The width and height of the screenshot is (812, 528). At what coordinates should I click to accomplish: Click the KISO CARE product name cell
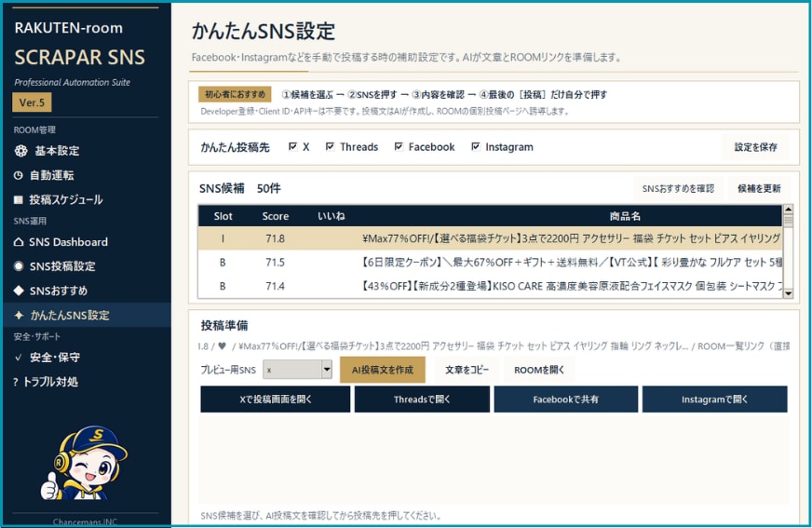point(572,286)
